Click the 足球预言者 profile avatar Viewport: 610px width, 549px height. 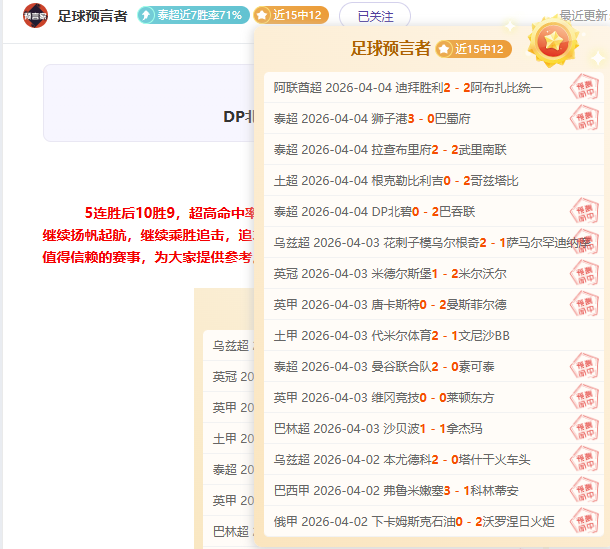pos(35,16)
